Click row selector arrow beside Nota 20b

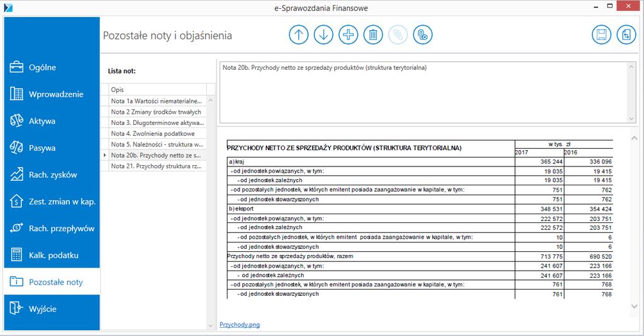click(x=105, y=155)
